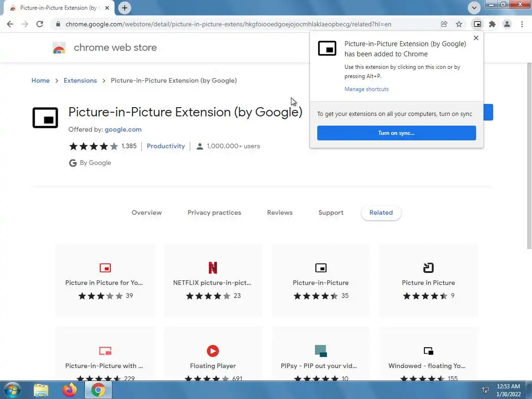Click the system tray network icon

(x=485, y=390)
